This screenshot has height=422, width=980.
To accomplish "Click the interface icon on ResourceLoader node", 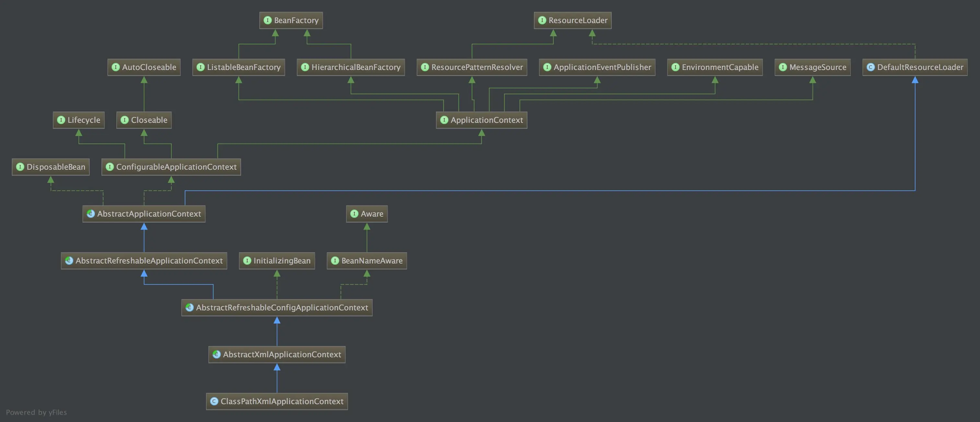I will [x=542, y=20].
